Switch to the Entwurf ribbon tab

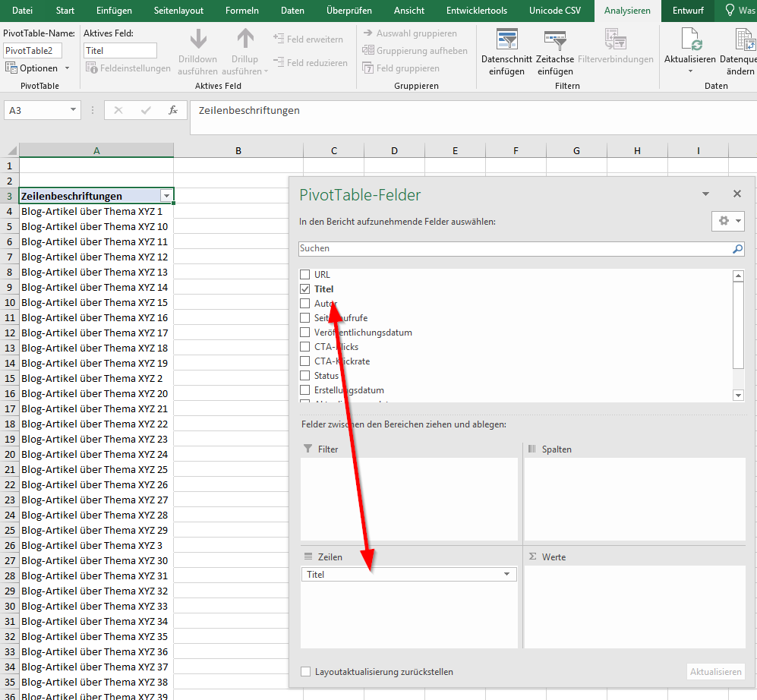coord(688,11)
